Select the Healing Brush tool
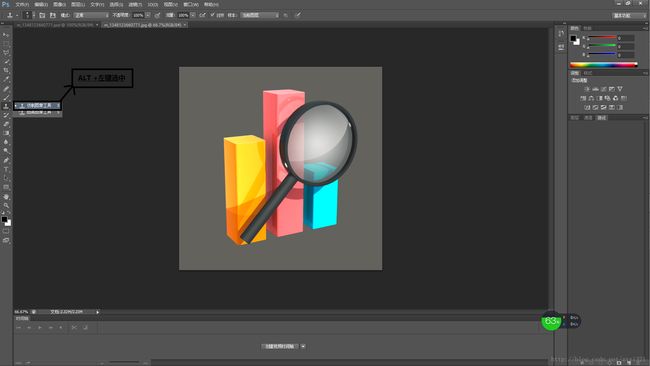650x366 pixels. [6, 88]
